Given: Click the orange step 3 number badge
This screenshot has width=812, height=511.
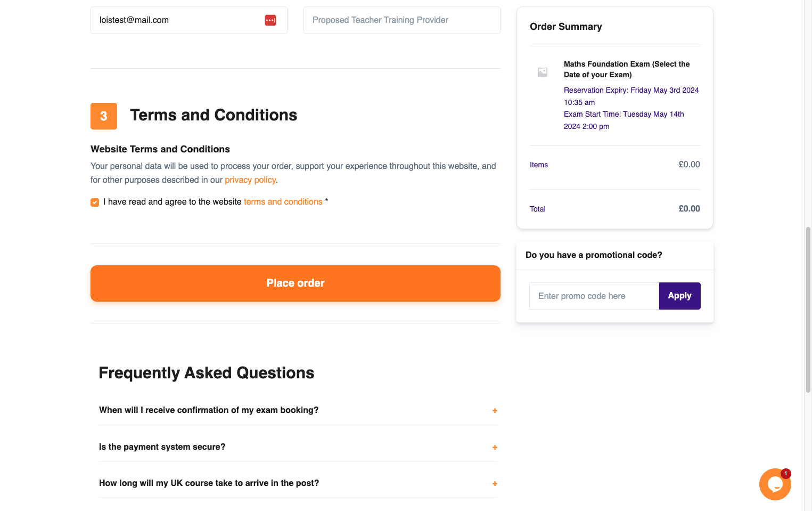Looking at the screenshot, I should click(104, 116).
